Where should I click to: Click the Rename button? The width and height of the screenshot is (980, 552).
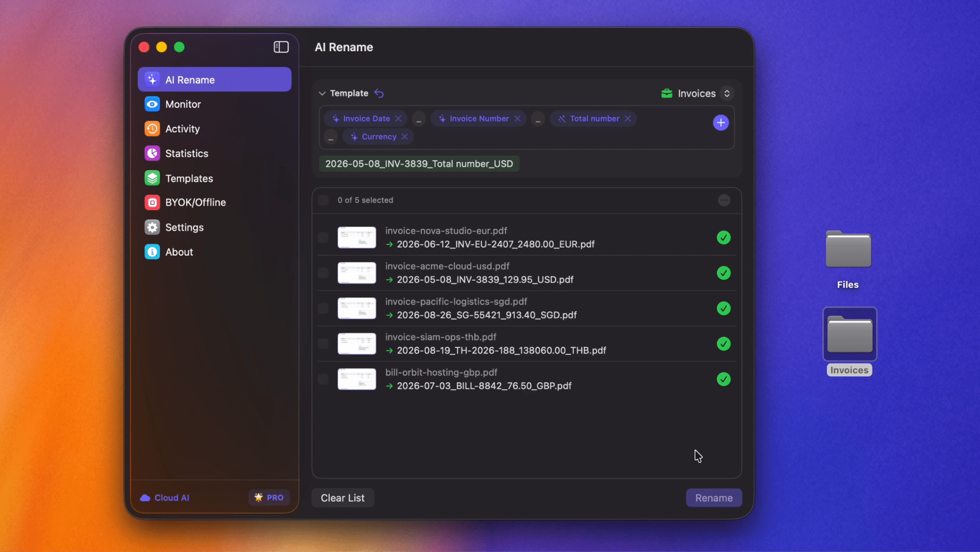[714, 498]
